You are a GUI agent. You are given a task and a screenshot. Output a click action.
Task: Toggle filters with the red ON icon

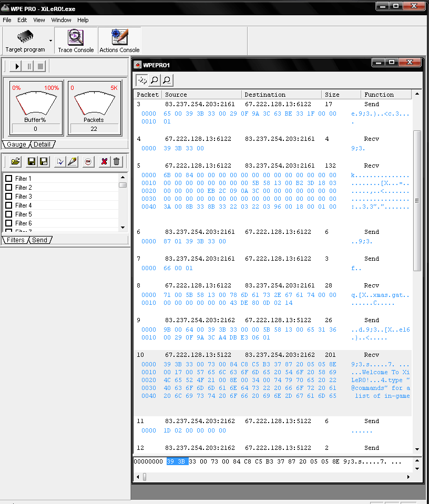(x=88, y=161)
